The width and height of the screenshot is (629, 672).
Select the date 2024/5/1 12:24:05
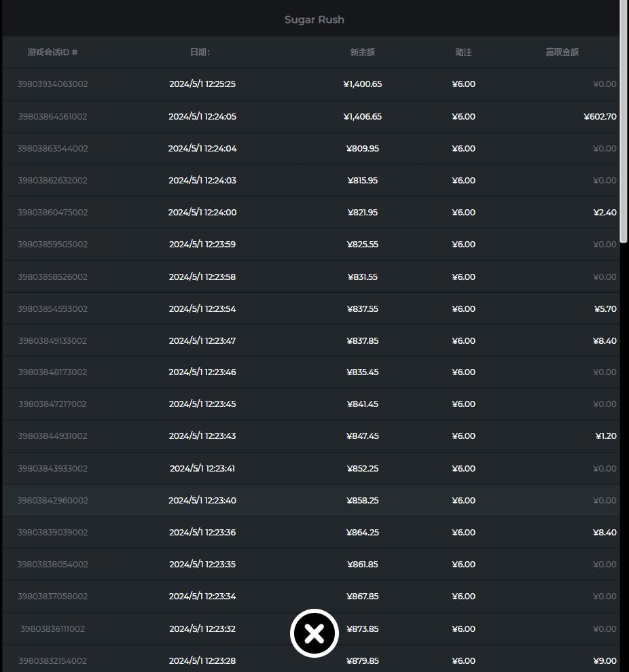[x=202, y=117]
